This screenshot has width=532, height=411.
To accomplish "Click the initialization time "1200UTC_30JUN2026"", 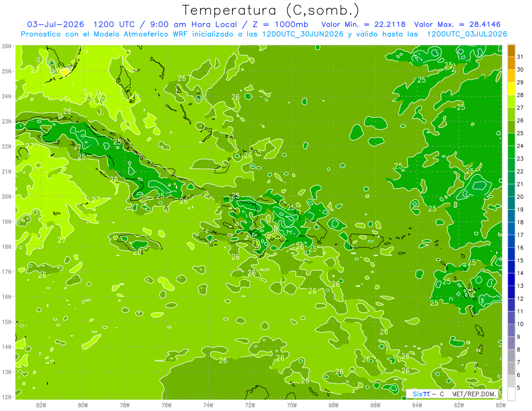I will (303, 34).
